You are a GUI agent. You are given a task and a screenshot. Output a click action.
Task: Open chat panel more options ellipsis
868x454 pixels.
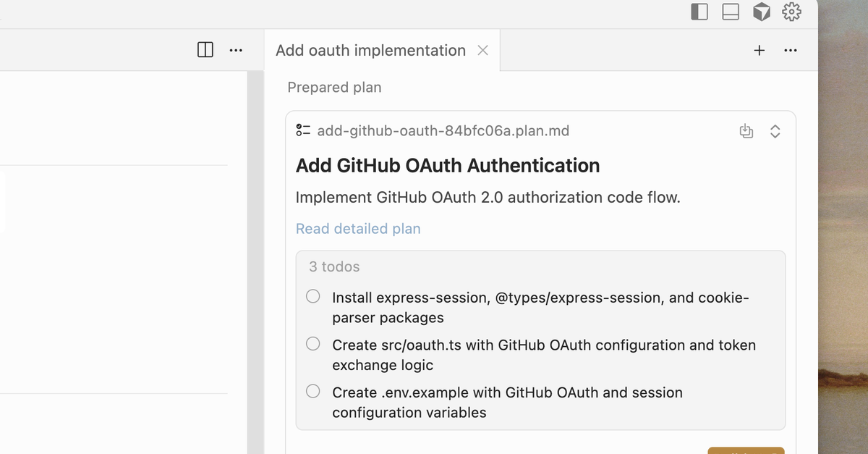[791, 50]
